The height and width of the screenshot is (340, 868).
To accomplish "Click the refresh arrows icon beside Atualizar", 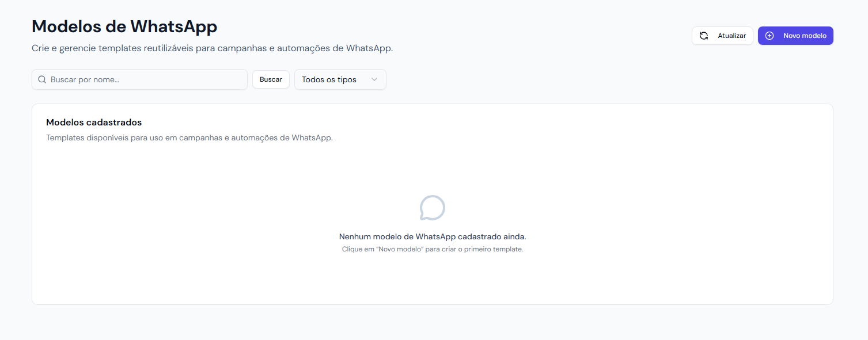I will coord(704,36).
